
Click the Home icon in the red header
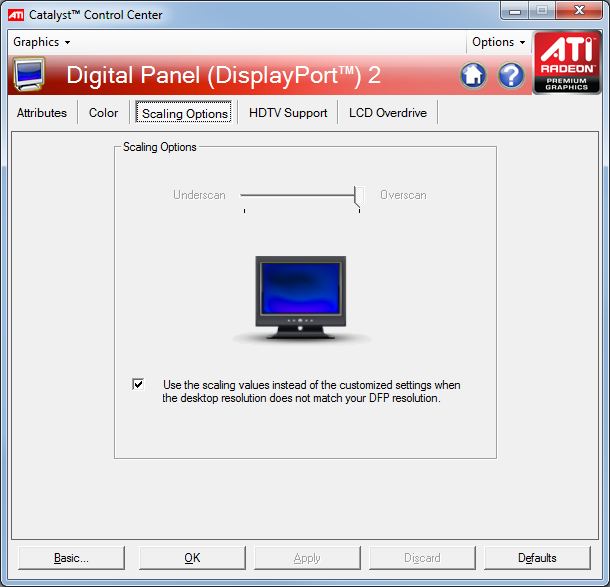(x=473, y=75)
